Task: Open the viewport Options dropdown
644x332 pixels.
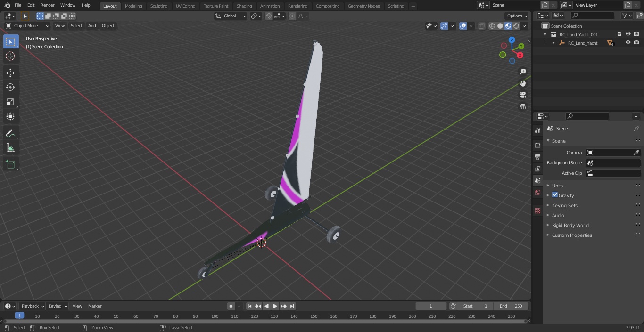Action: tap(517, 16)
